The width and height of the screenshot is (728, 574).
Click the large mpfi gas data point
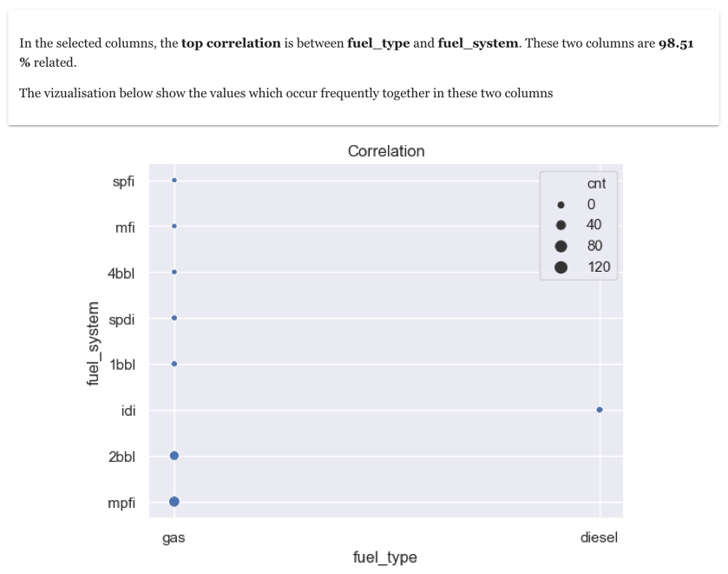point(174,501)
